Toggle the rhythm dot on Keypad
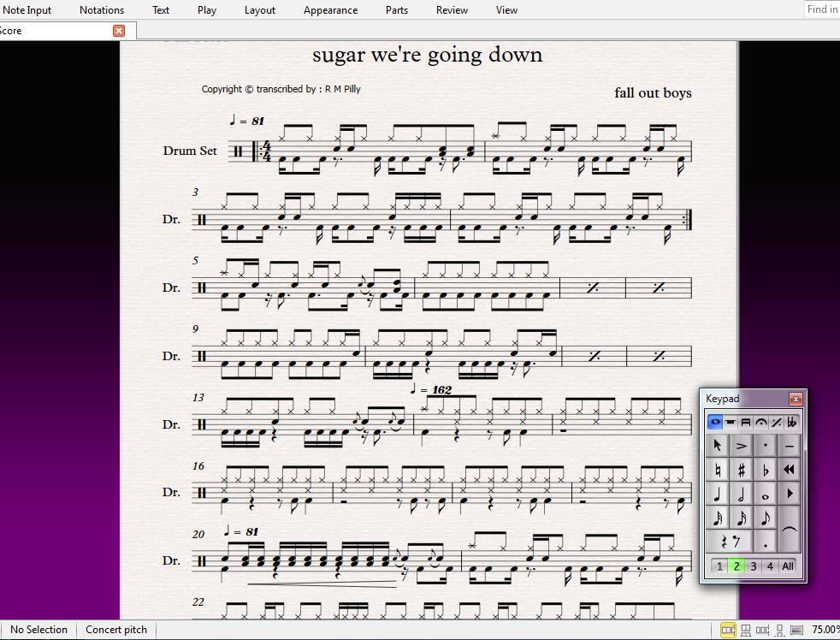This screenshot has width=840, height=640. coord(765,542)
